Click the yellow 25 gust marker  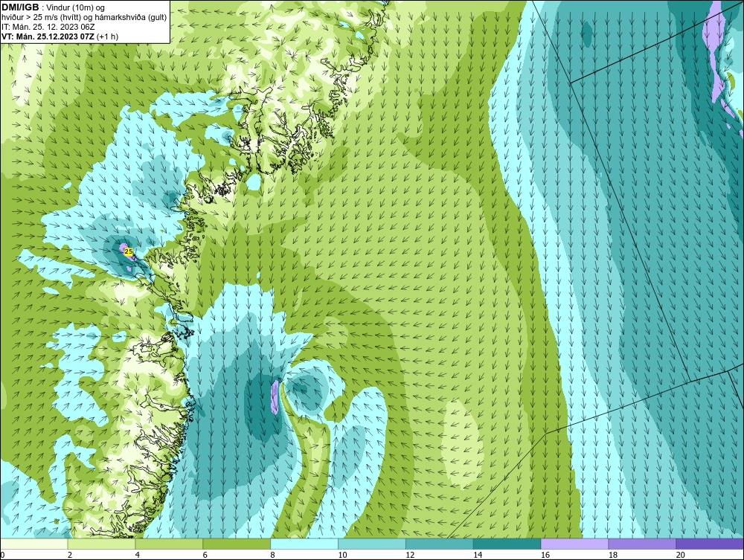129,252
